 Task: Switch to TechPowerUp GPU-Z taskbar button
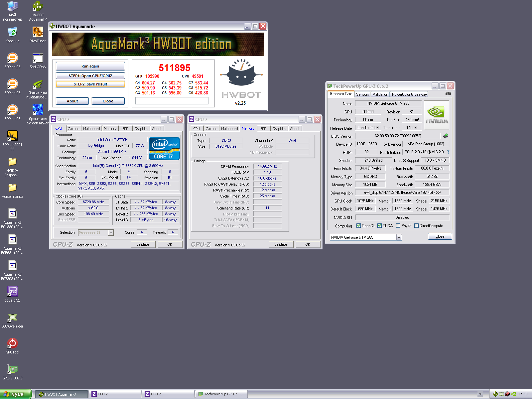click(x=221, y=394)
